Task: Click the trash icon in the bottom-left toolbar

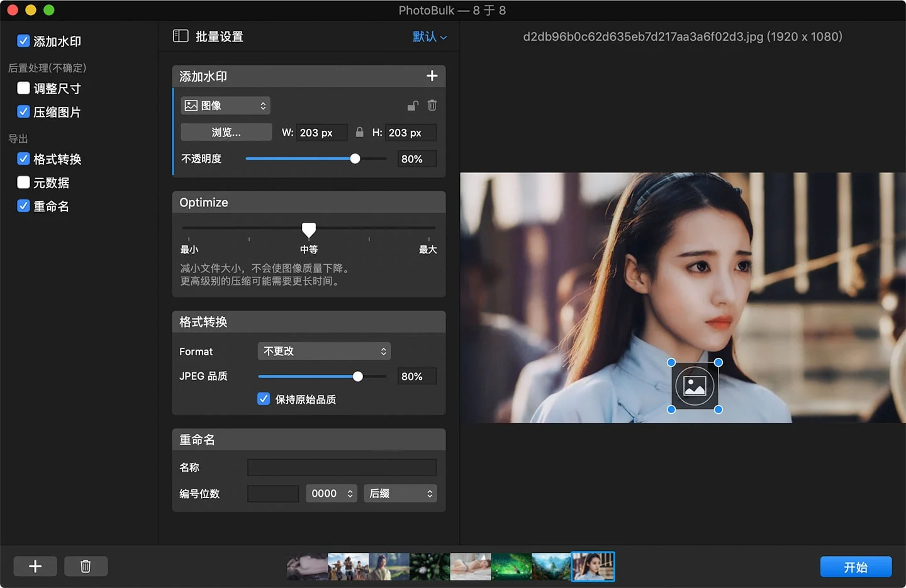Action: pos(86,566)
